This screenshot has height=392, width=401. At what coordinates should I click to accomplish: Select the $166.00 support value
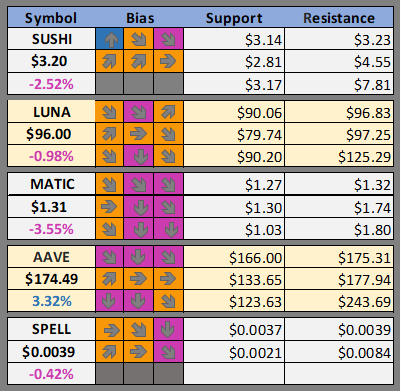click(255, 258)
